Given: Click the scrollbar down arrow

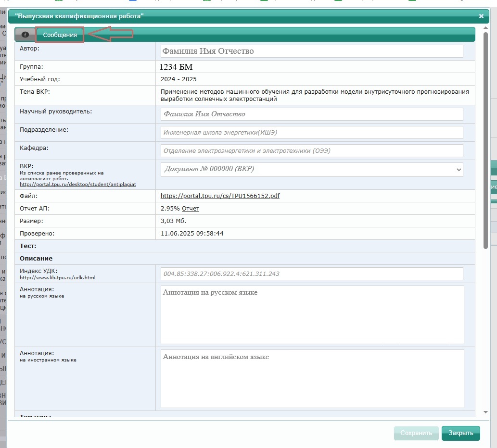Looking at the screenshot, I should tap(485, 412).
